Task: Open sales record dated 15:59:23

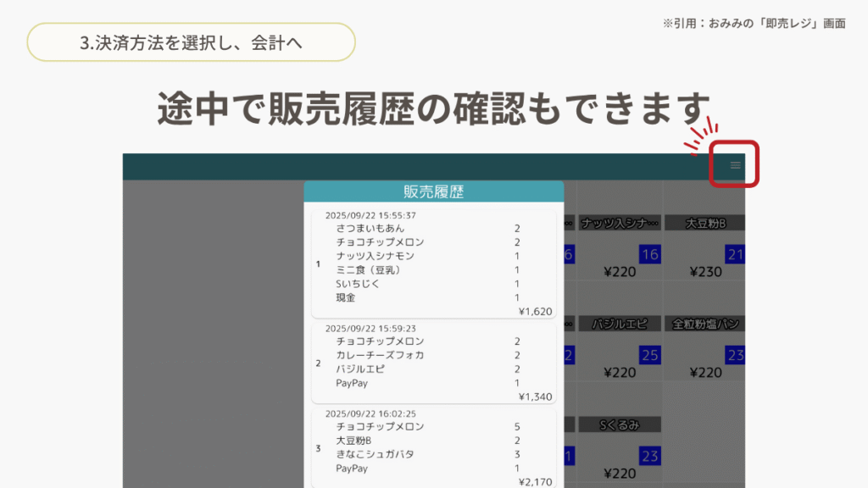Action: click(x=433, y=363)
